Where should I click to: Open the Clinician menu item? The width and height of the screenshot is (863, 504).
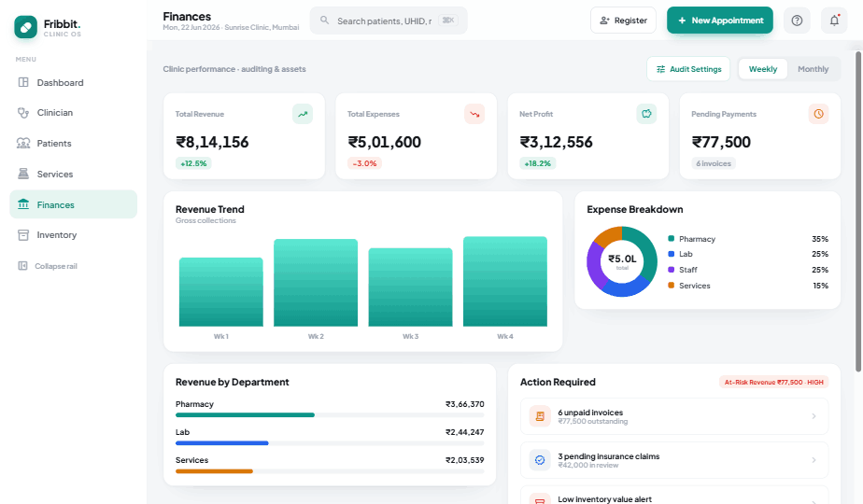pyautogui.click(x=73, y=113)
